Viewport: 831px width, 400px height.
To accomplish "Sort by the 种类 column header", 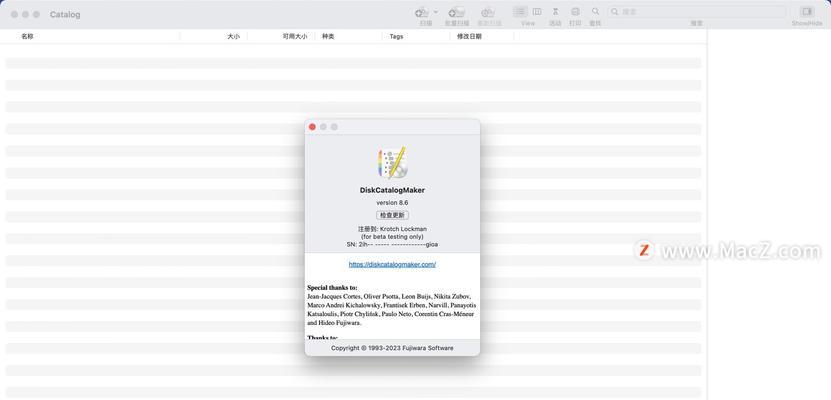I will click(328, 37).
